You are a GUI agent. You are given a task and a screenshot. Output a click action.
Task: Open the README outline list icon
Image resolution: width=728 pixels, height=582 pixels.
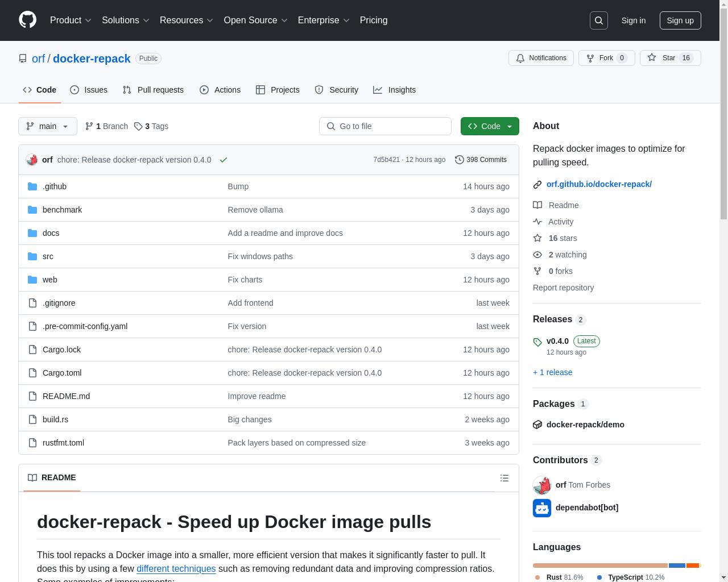tap(504, 478)
